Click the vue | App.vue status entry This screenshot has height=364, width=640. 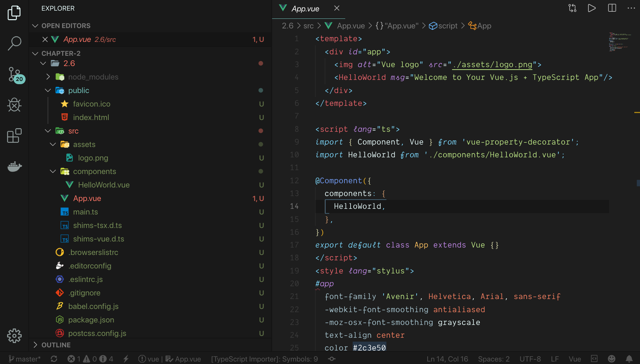[x=169, y=359]
